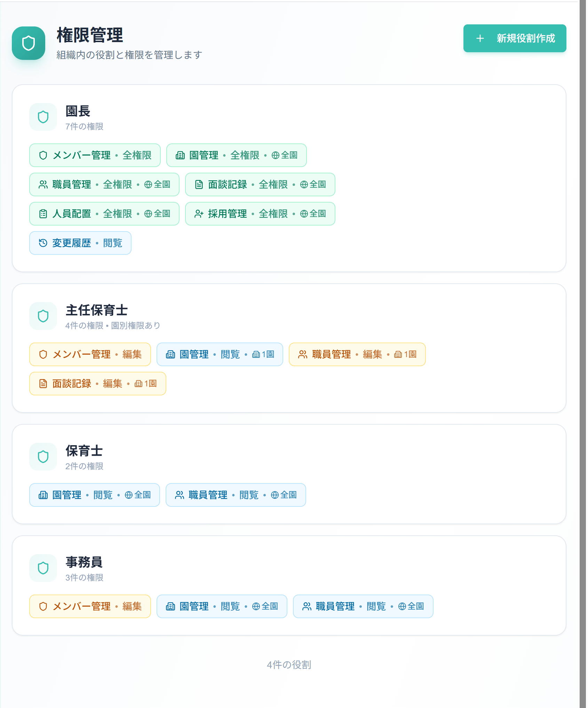The image size is (588, 708).
Task: Click the history clock icon in 変更履歴
Action: click(43, 243)
